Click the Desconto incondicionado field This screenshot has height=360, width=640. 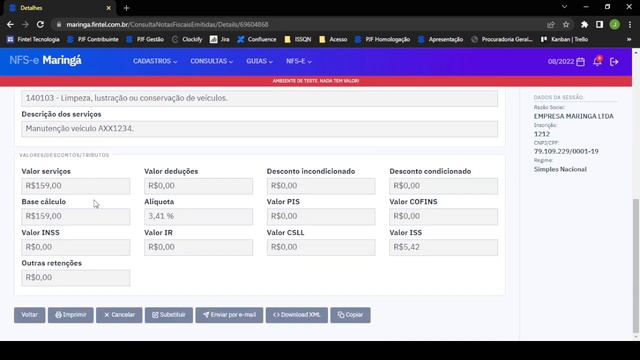pos(321,186)
